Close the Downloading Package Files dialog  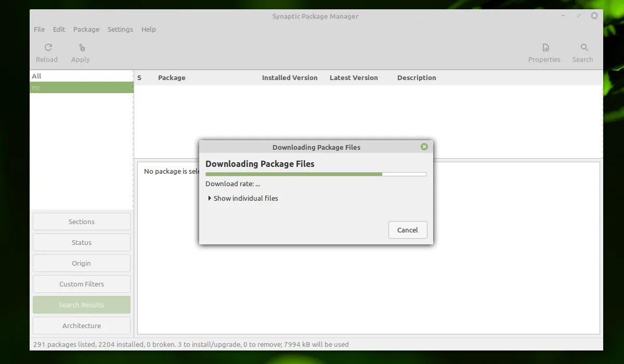point(424,147)
